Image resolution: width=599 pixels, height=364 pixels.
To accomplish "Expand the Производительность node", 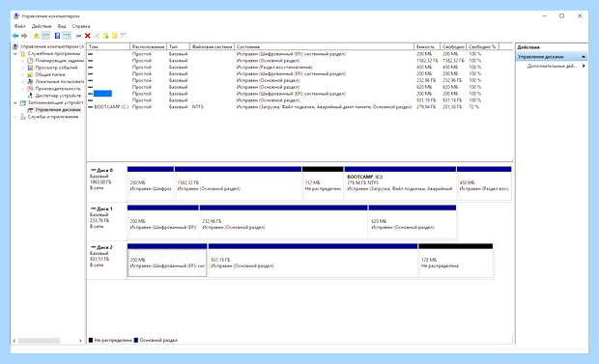I will (23, 89).
